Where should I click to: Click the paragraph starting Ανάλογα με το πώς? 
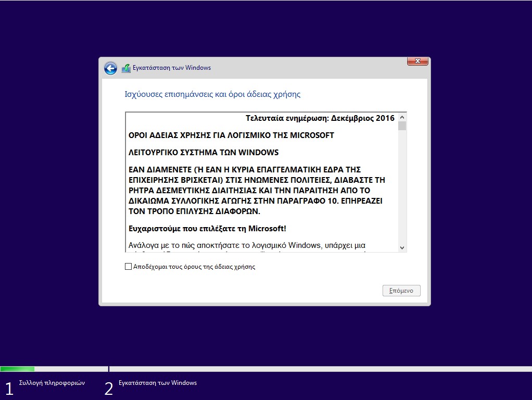(x=247, y=246)
